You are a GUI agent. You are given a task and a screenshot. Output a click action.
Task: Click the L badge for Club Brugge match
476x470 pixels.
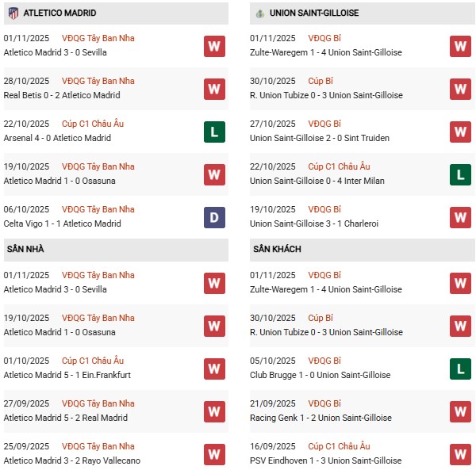tap(460, 369)
